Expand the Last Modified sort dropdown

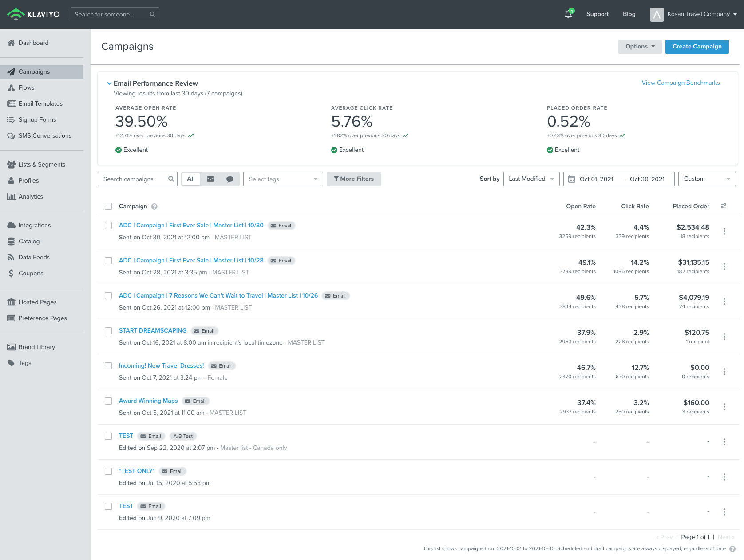click(531, 179)
